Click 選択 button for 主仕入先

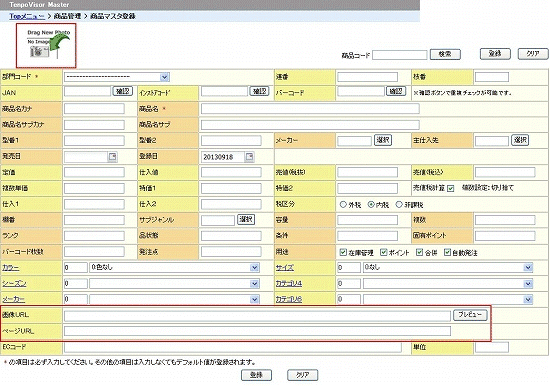click(x=520, y=140)
